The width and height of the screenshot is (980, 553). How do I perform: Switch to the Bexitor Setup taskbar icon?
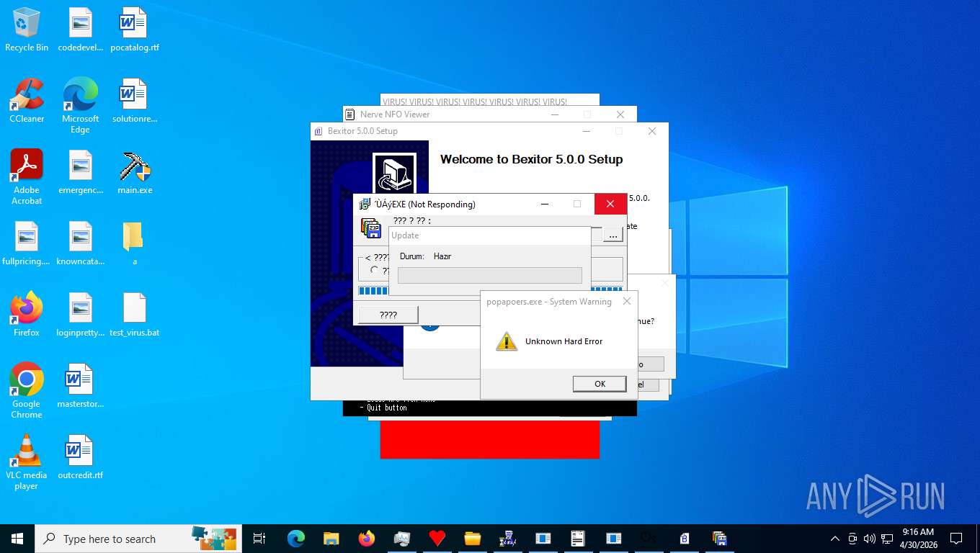pyautogui.click(x=684, y=539)
